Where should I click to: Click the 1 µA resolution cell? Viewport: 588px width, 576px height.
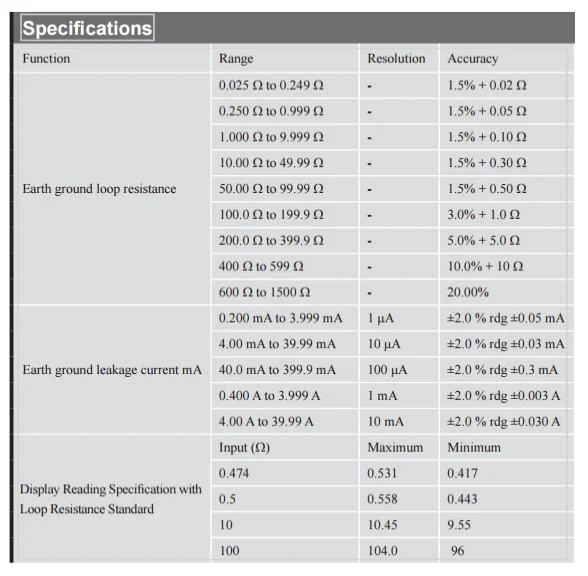coord(399,318)
